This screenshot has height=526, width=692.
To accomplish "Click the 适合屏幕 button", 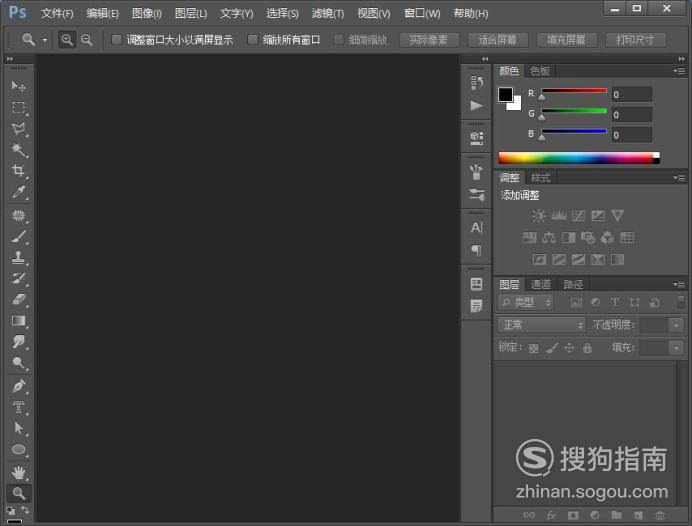I will coord(497,40).
